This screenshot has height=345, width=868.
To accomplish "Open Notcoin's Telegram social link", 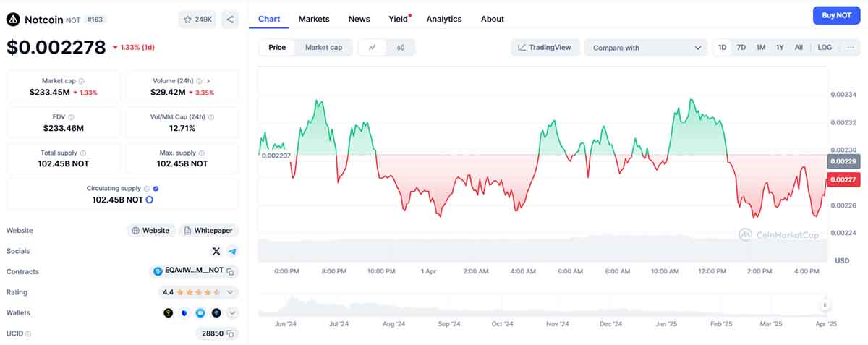I will (232, 251).
